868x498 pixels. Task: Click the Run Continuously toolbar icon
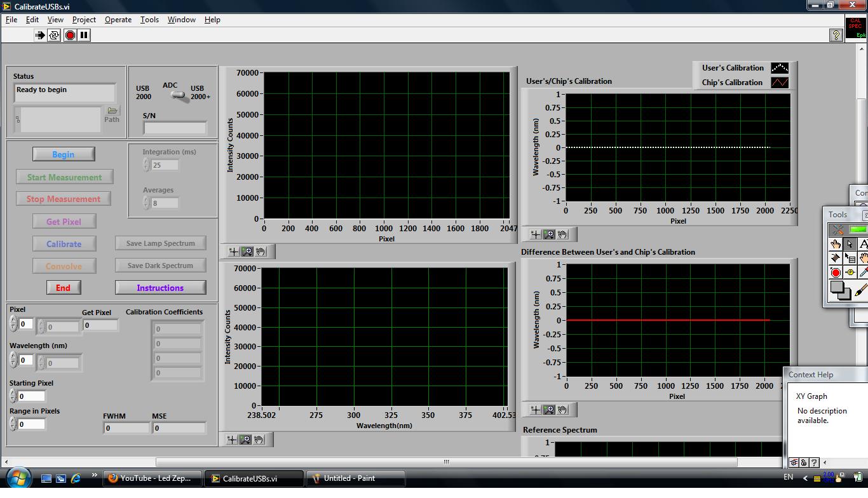[55, 36]
